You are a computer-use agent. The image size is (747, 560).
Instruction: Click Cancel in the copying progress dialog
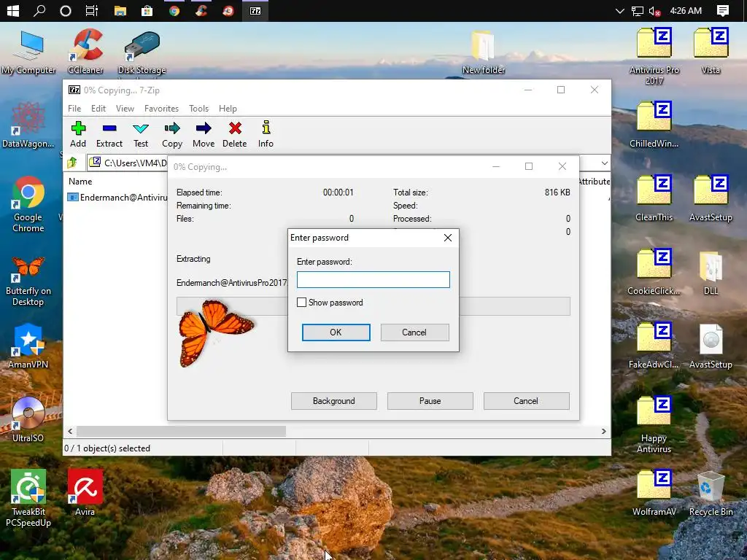[526, 401]
